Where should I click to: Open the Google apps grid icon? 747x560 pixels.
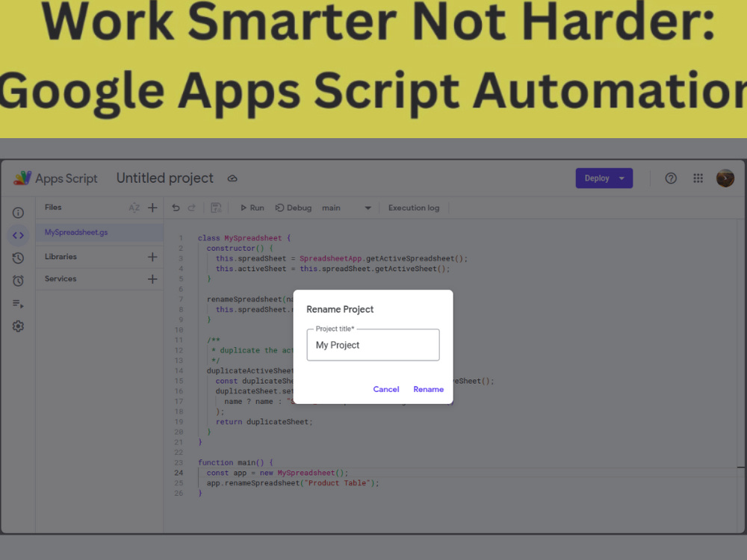tap(698, 178)
